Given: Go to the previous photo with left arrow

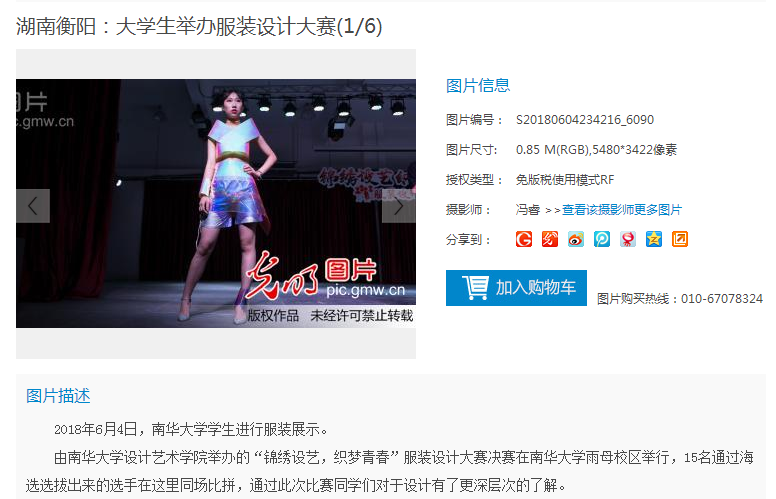Looking at the screenshot, I should (x=33, y=206).
